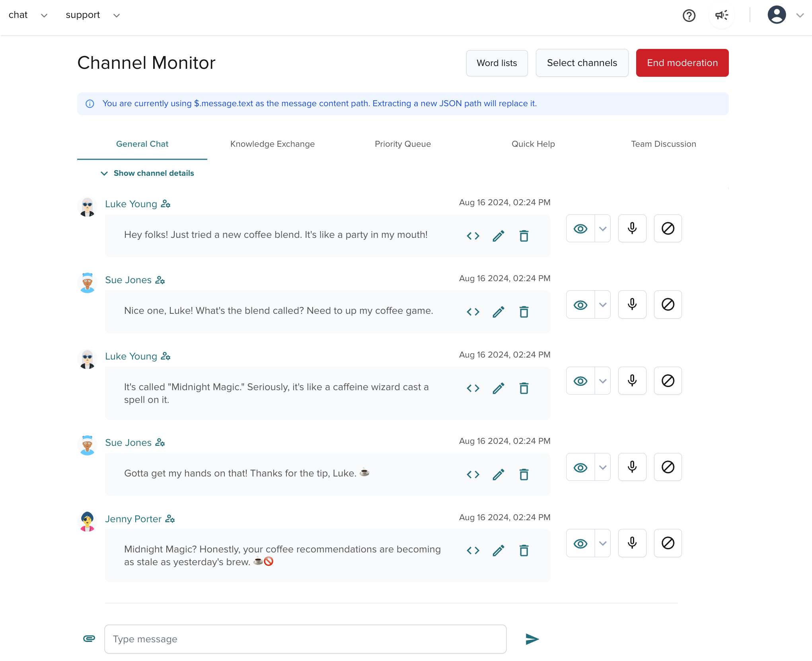Toggle visibility of Sue Jones's second message
The height and width of the screenshot is (661, 812).
pyautogui.click(x=580, y=467)
